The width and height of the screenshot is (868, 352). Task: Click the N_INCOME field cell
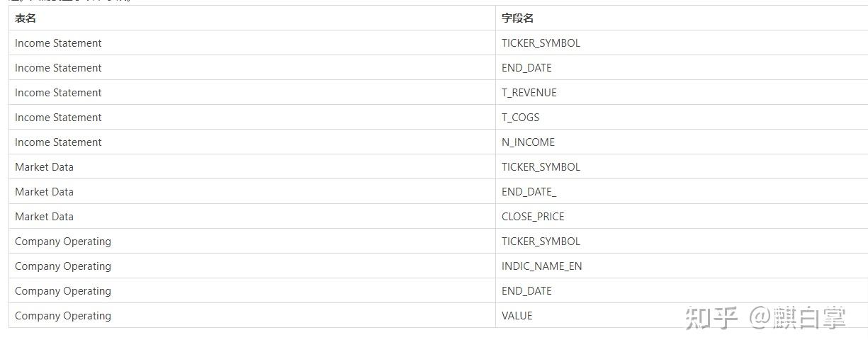coord(528,142)
